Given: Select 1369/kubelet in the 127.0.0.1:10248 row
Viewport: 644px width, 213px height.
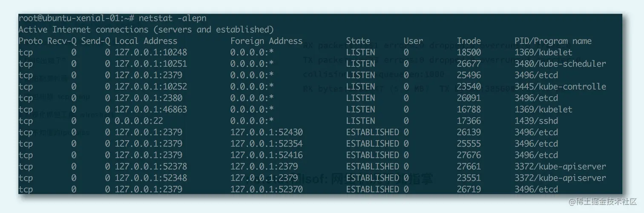Looking at the screenshot, I should pyautogui.click(x=543, y=53).
